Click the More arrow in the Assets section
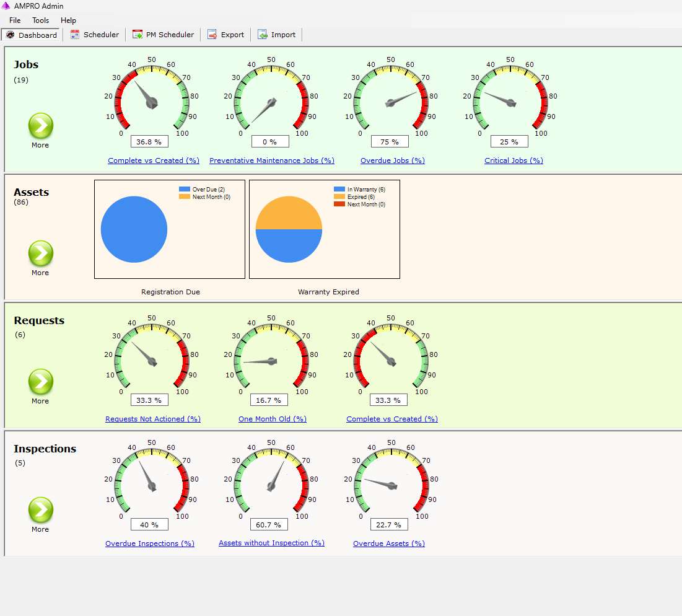The height and width of the screenshot is (616, 682). click(x=40, y=253)
